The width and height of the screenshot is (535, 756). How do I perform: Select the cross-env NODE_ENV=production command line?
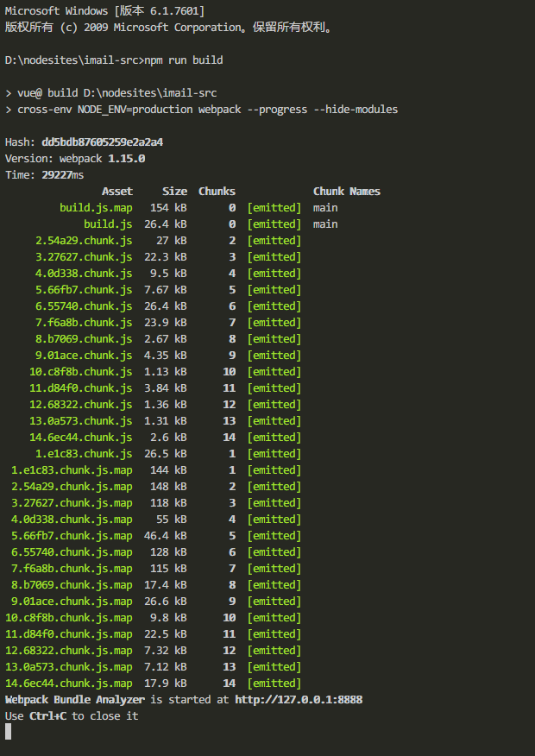pyautogui.click(x=208, y=110)
